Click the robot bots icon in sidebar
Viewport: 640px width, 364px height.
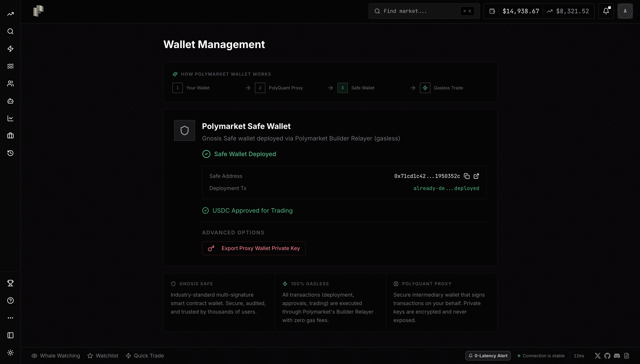coord(10,101)
